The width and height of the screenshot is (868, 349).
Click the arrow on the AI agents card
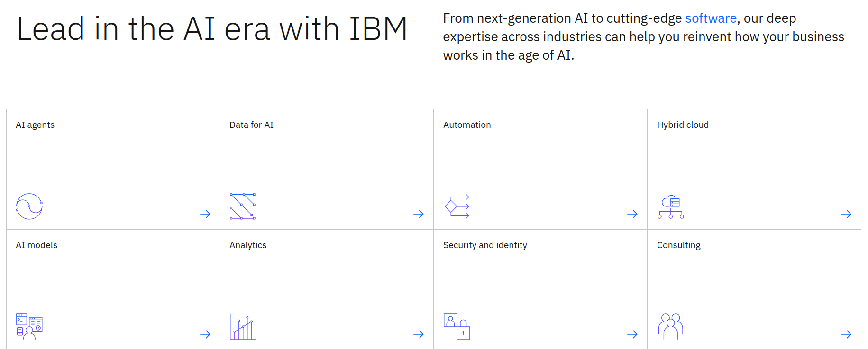coord(205,214)
